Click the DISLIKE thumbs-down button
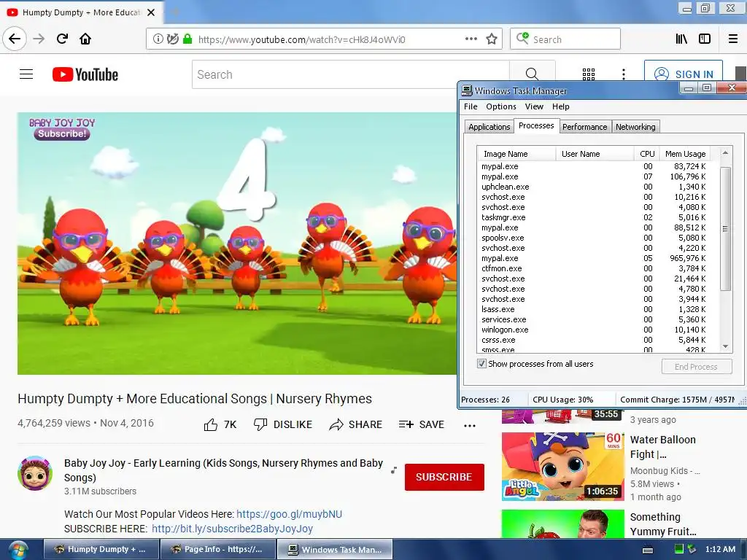This screenshot has width=747, height=560. [283, 424]
